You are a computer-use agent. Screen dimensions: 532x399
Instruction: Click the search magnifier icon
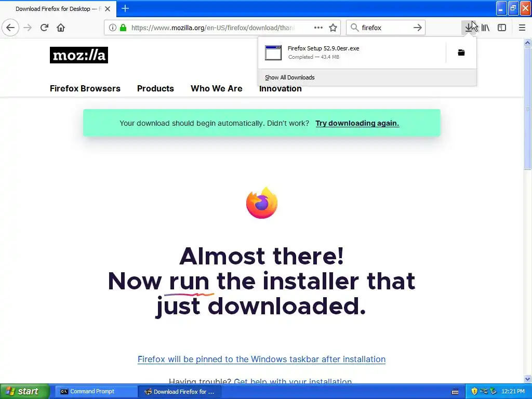(x=354, y=28)
